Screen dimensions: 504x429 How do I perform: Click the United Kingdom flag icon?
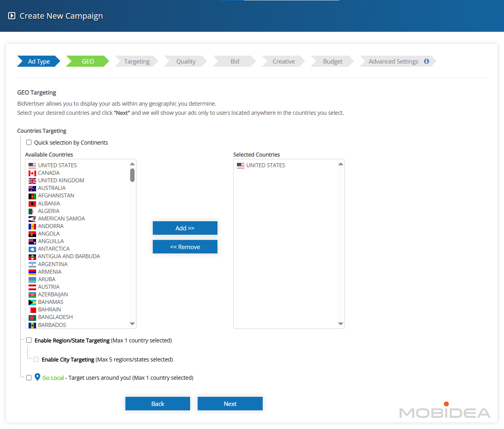[x=32, y=181]
